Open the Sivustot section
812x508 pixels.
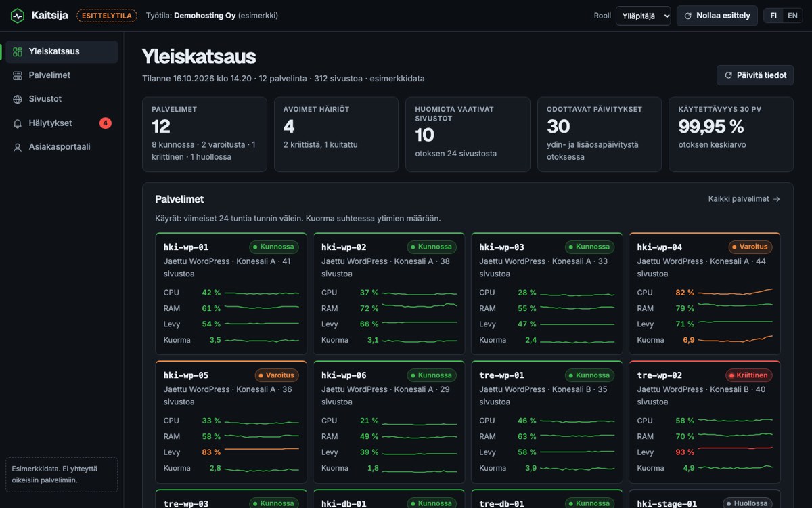pyautogui.click(x=62, y=99)
